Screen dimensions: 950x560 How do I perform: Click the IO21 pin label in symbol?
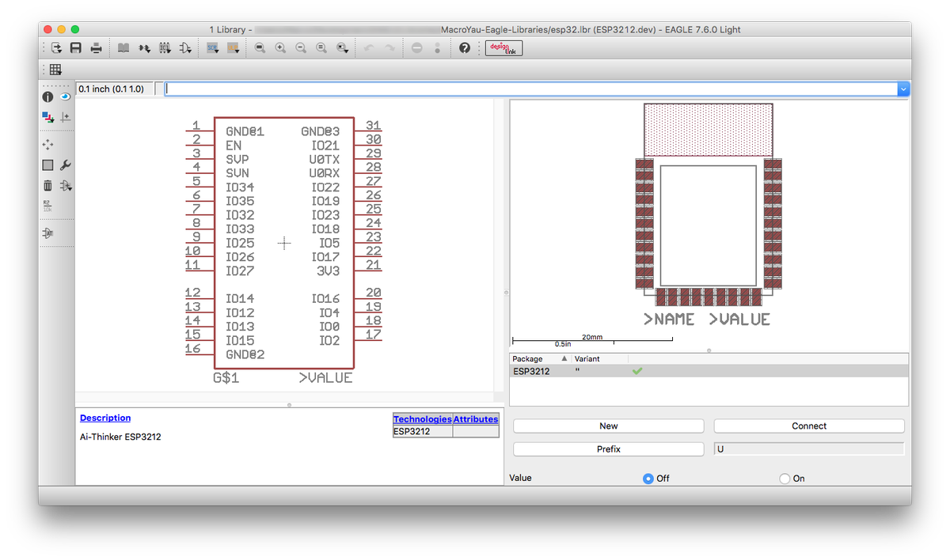pyautogui.click(x=325, y=146)
